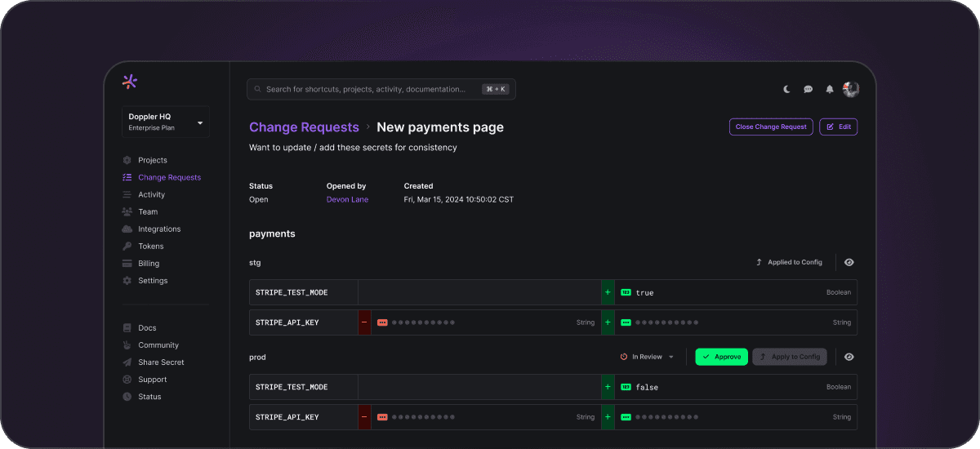Screen dimensions: 980x449
Task: Click prod STRIPE_API_KEY plus icon
Action: pos(607,417)
